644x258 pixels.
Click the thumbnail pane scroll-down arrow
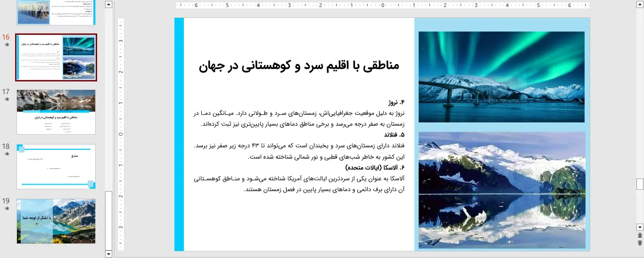[x=108, y=254]
